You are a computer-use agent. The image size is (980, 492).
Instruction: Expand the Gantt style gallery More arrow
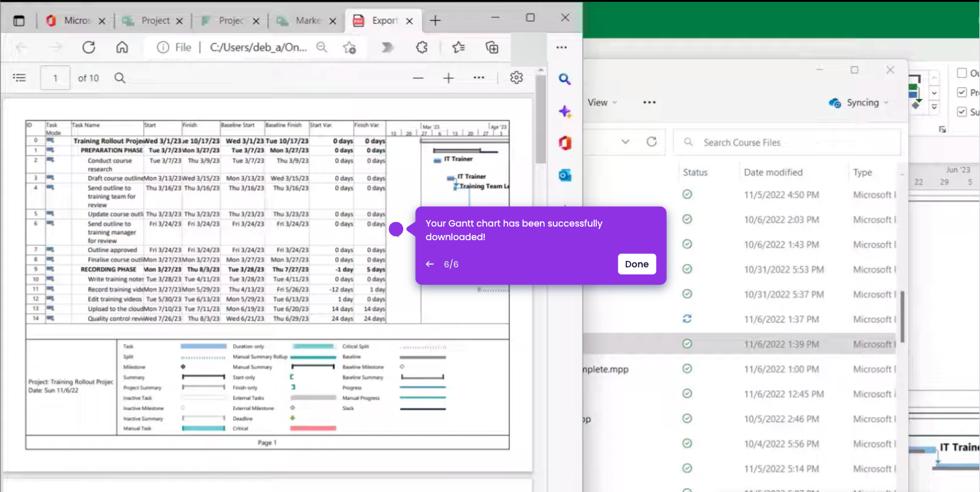pyautogui.click(x=934, y=107)
